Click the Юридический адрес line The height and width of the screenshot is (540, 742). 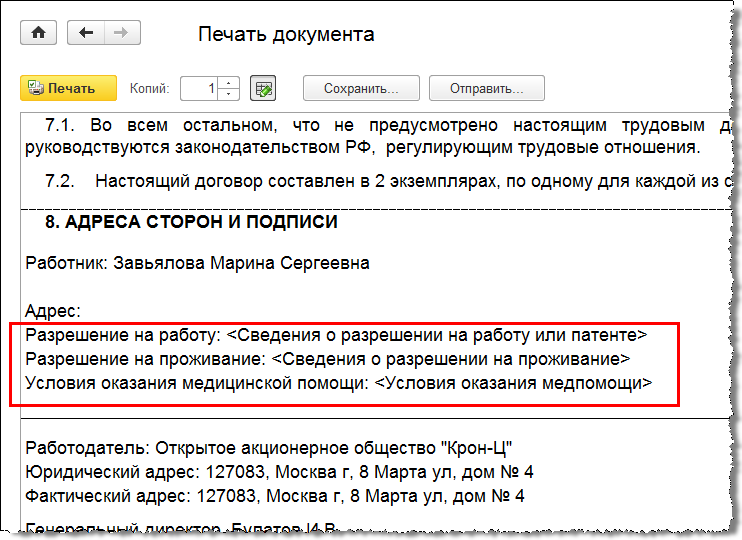[279, 472]
